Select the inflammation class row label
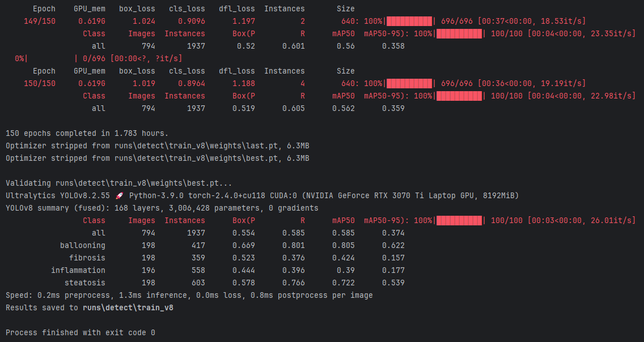This screenshot has height=342, width=644. click(x=78, y=270)
